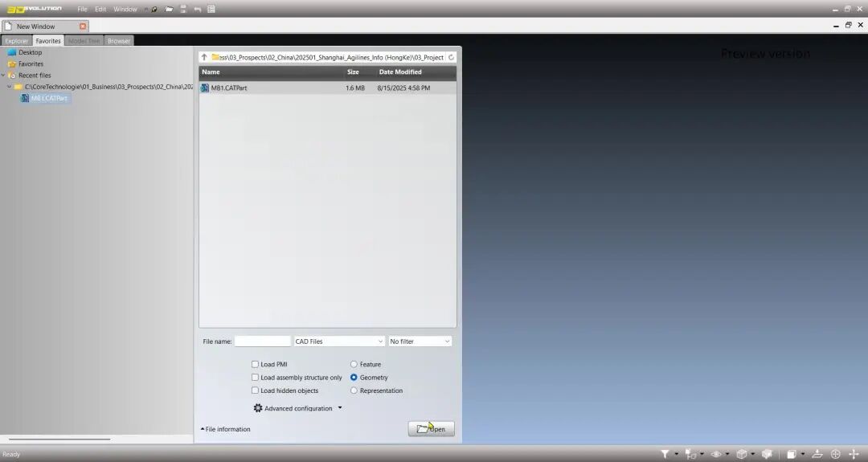The width and height of the screenshot is (868, 462).
Task: Select the Feature radio button
Action: [354, 364]
